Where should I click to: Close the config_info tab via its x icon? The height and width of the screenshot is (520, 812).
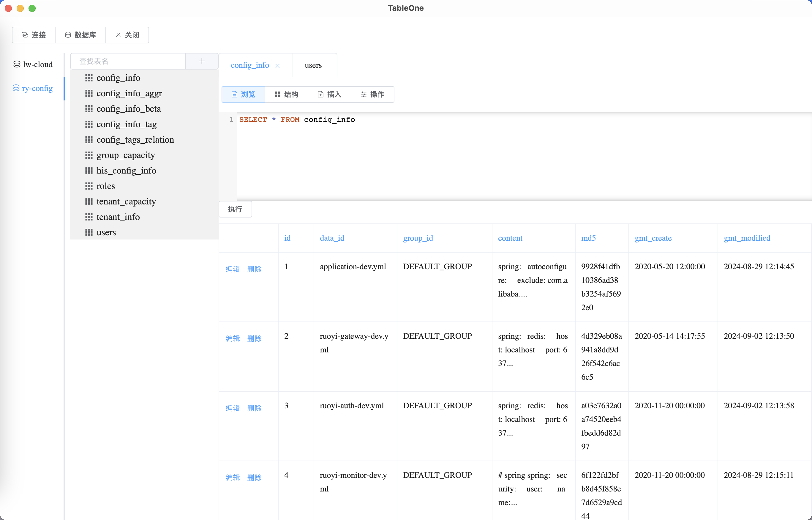[277, 66]
